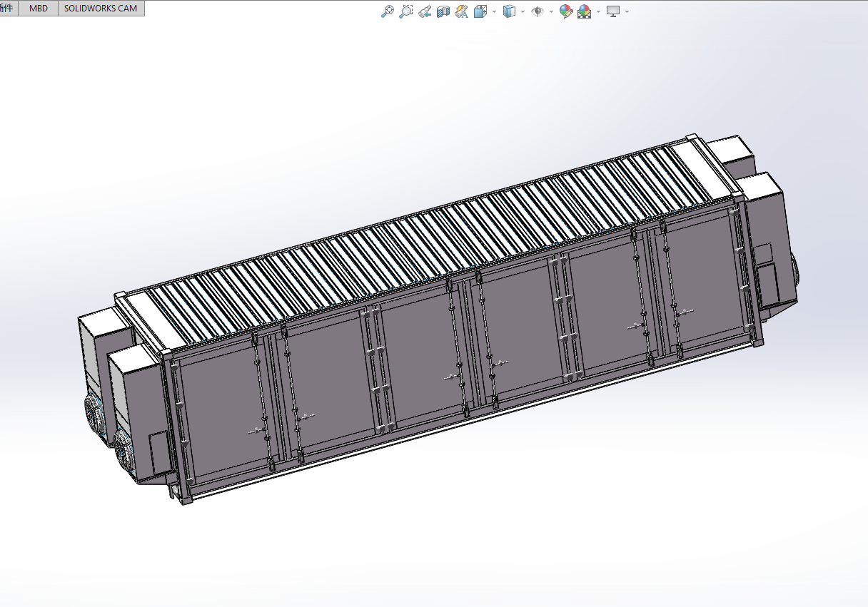The image size is (868, 607).
Task: Open the 插件 tab
Action: 7,9
